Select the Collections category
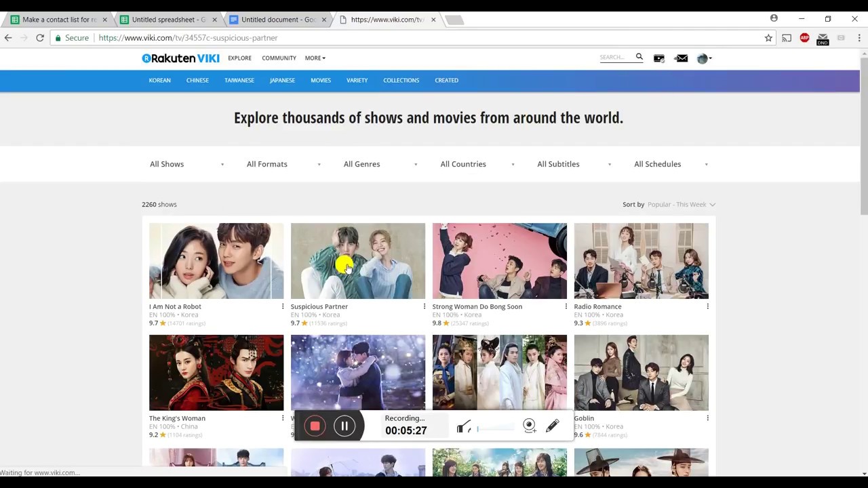 [x=401, y=81]
